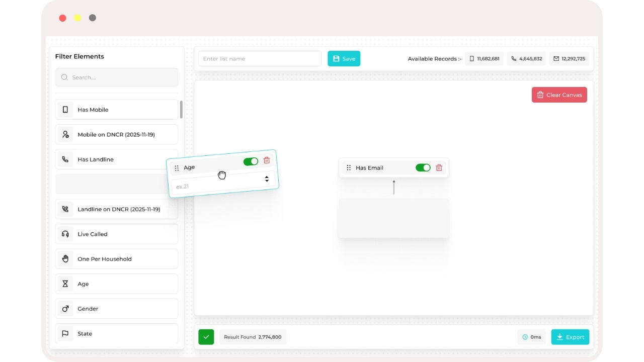
Task: Click the email records count badge
Action: [569, 59]
